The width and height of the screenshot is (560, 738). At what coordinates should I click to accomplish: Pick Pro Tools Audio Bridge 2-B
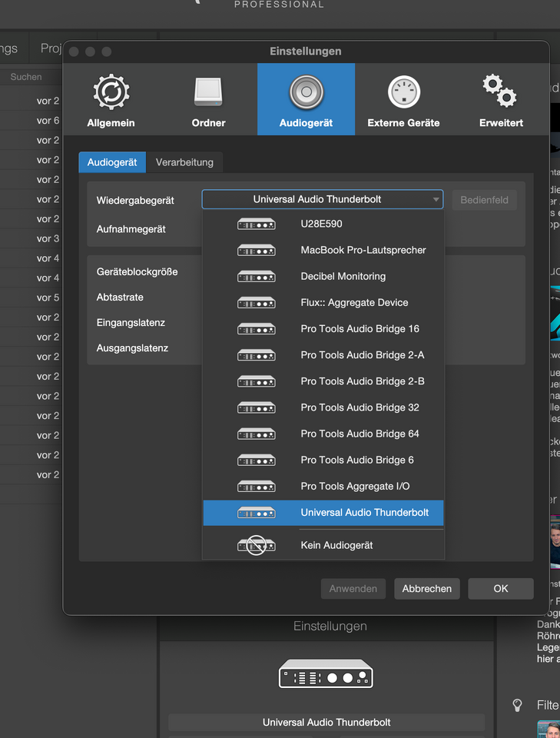(x=323, y=381)
